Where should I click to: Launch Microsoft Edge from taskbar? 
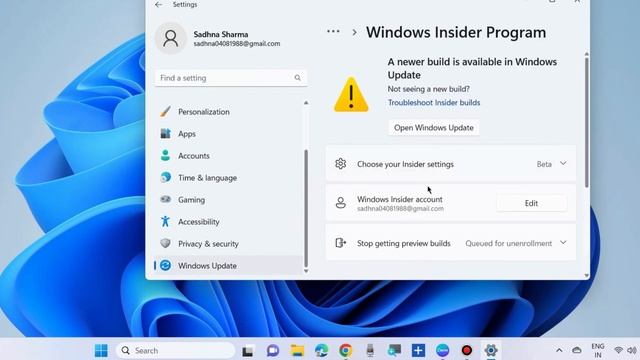click(321, 350)
